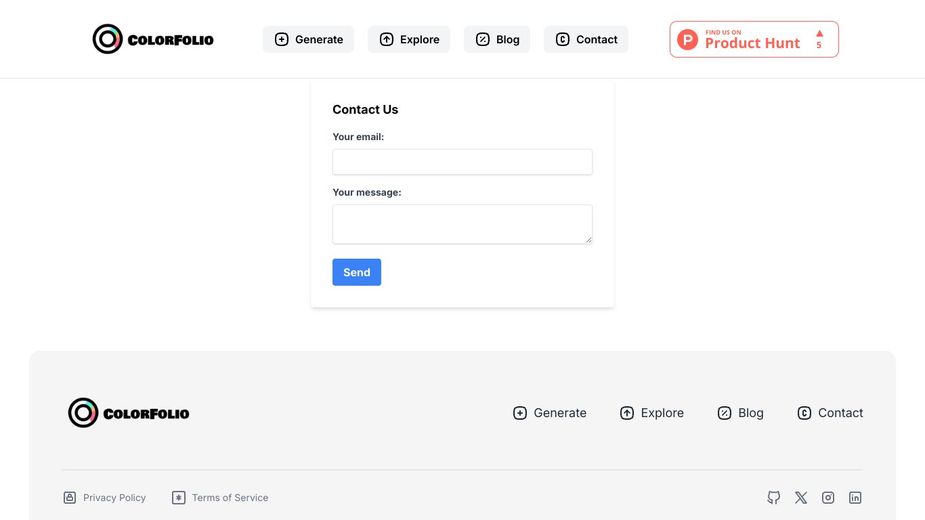The width and height of the screenshot is (925, 520).
Task: Open the Privacy Policy link
Action: [114, 498]
